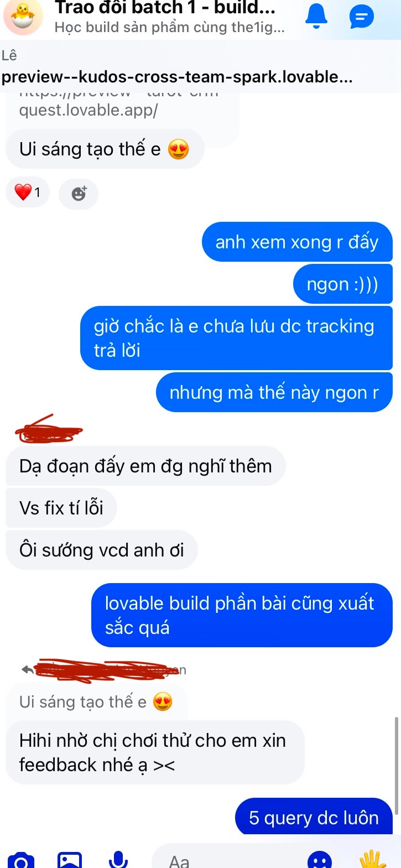Image resolution: width=401 pixels, height=868 pixels.
Task: Open the emoji smiley picker
Action: pyautogui.click(x=319, y=860)
